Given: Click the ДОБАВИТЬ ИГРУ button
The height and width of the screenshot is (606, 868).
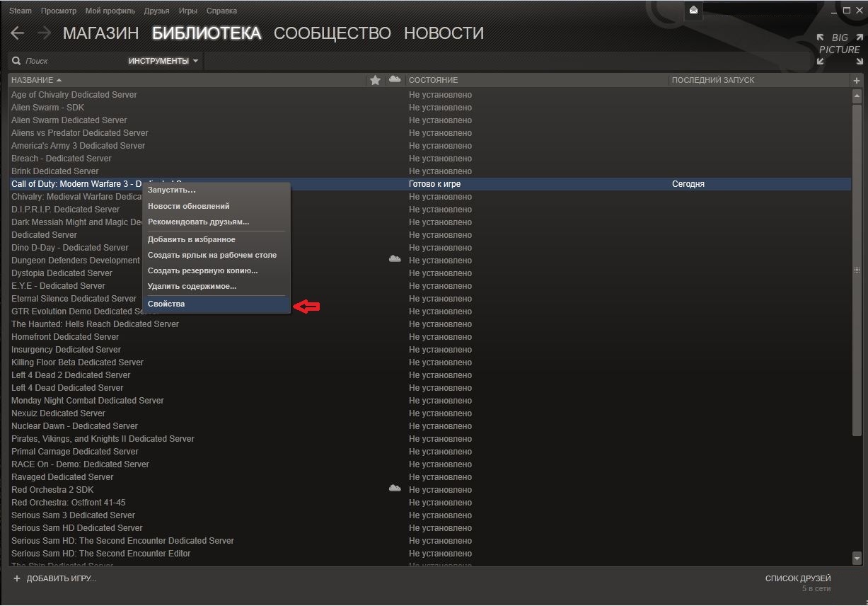Looking at the screenshot, I should tap(54, 578).
